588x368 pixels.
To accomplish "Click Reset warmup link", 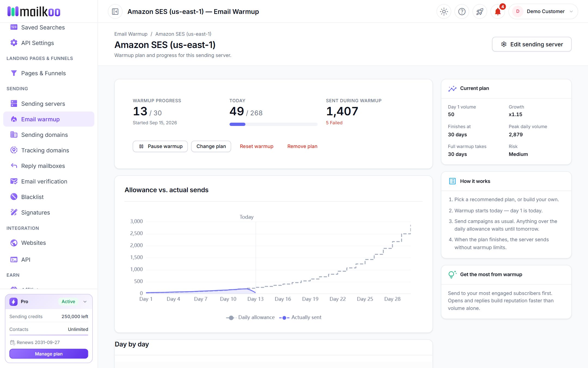I will click(256, 146).
